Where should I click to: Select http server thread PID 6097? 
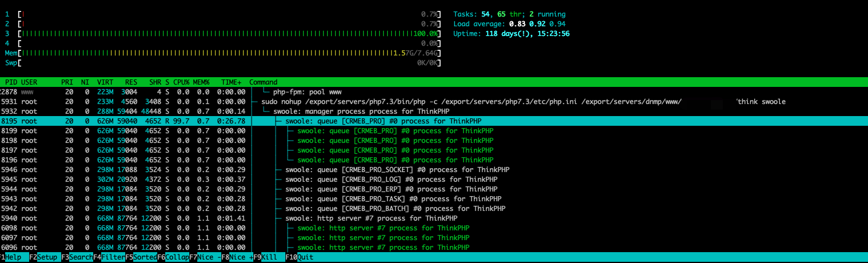434,237
